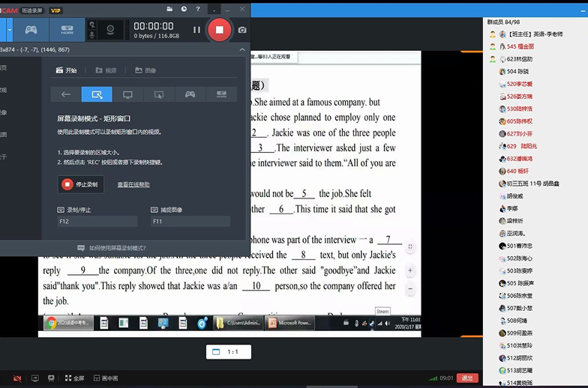Zoom in with the plus button on document
Viewport: 588px width, 388px height.
(410, 270)
